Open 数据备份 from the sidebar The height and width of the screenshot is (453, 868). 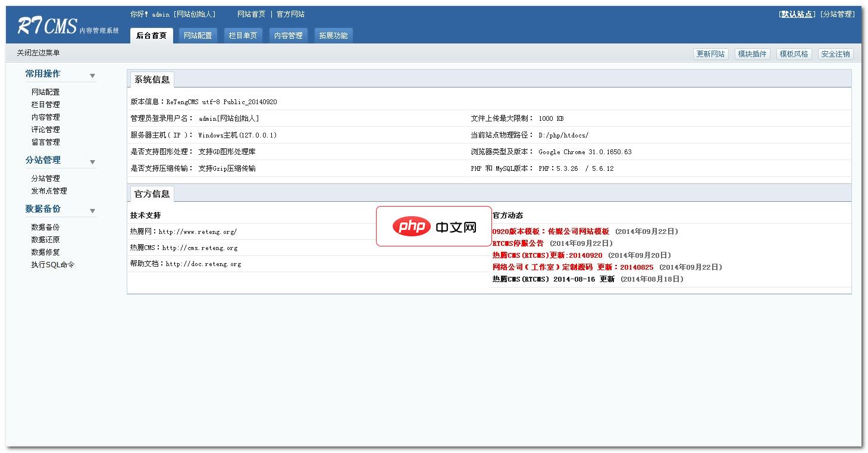[x=45, y=227]
